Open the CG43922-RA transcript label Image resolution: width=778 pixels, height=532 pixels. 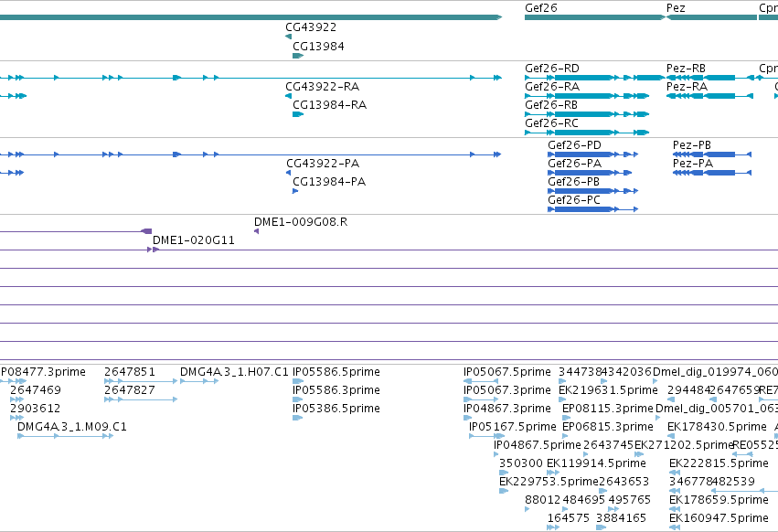(322, 86)
